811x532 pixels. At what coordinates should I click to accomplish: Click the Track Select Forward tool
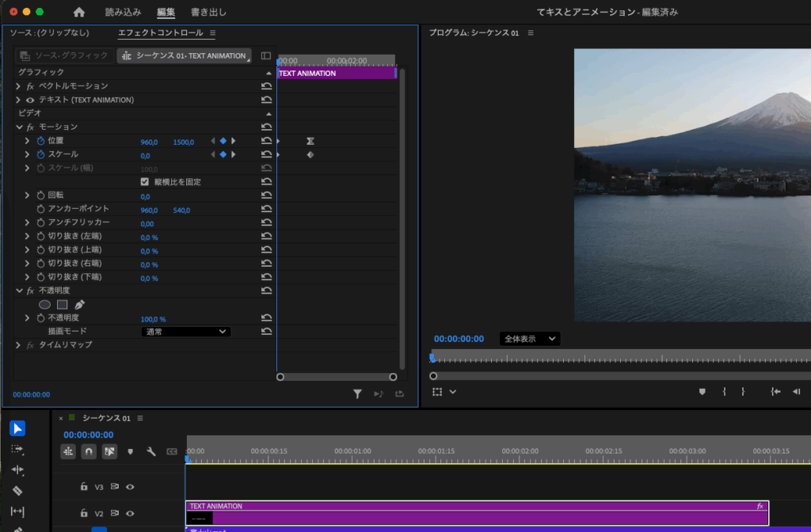(17, 449)
